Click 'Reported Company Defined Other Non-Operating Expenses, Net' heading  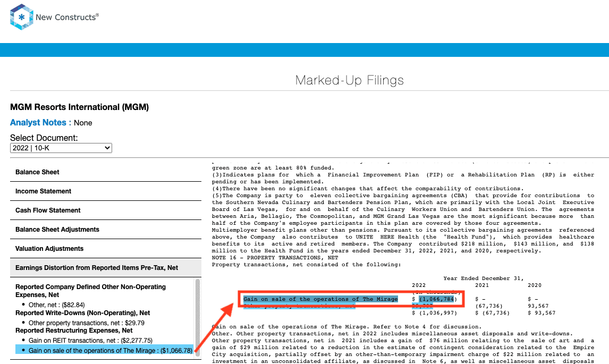tap(90, 291)
